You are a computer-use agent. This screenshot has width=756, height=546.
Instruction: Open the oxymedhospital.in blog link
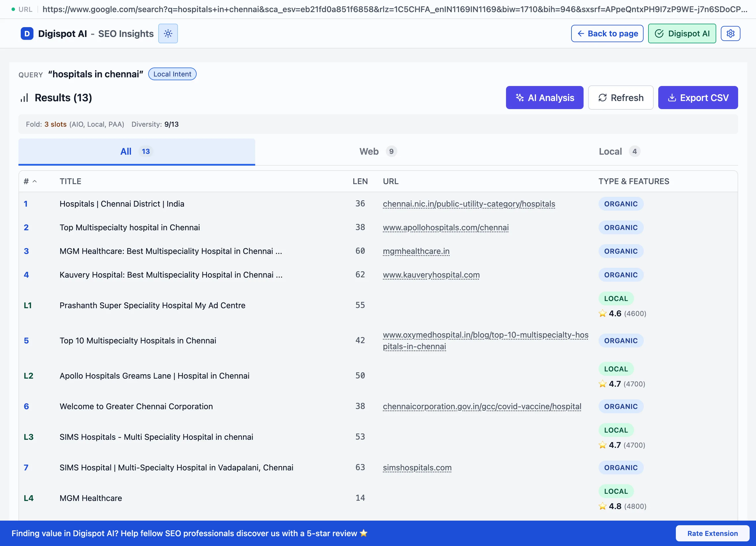coord(486,341)
